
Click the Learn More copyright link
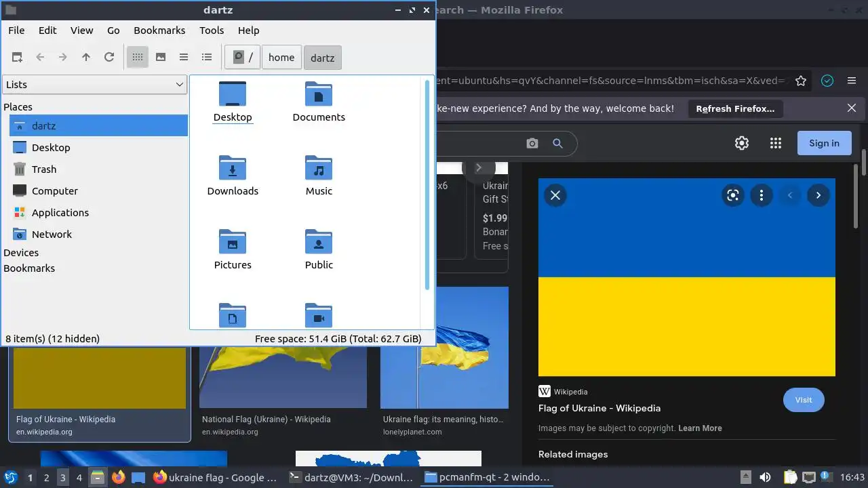(700, 428)
